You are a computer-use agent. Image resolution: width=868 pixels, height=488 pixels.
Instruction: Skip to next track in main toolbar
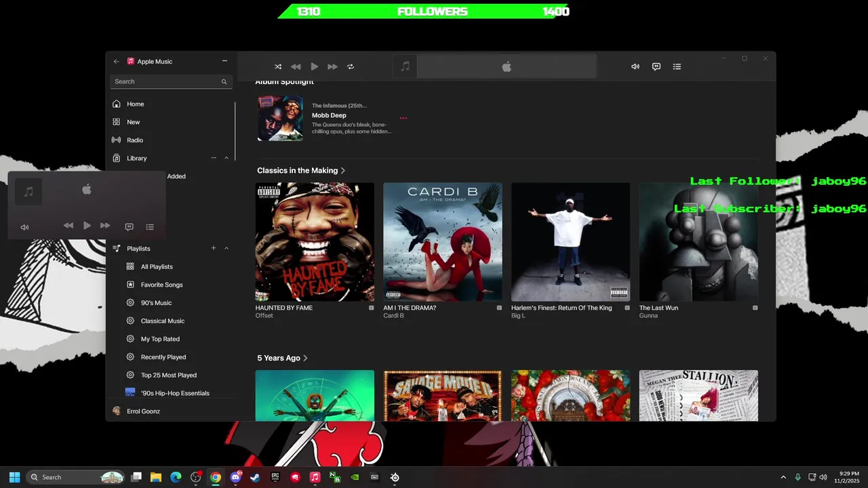332,66
